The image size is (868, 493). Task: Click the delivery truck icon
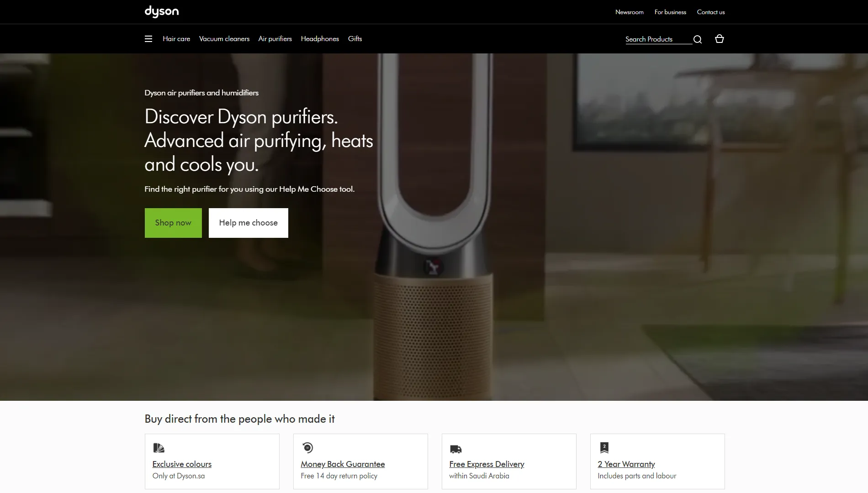455,449
